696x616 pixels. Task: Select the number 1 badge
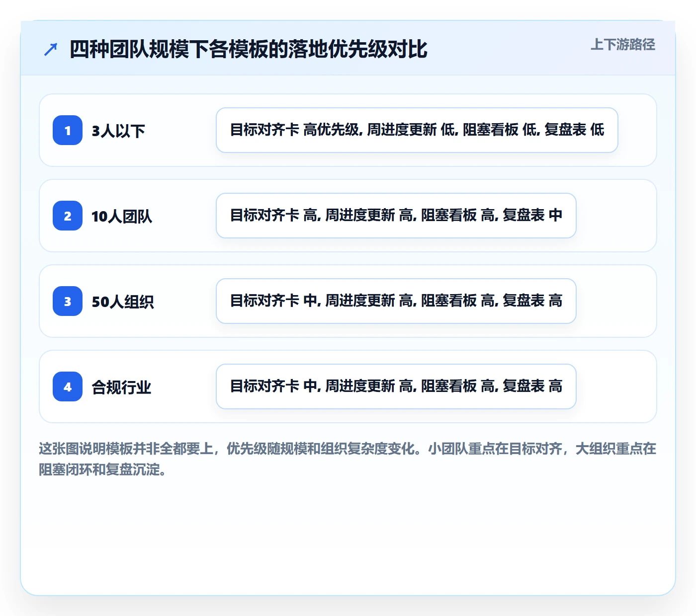(68, 130)
